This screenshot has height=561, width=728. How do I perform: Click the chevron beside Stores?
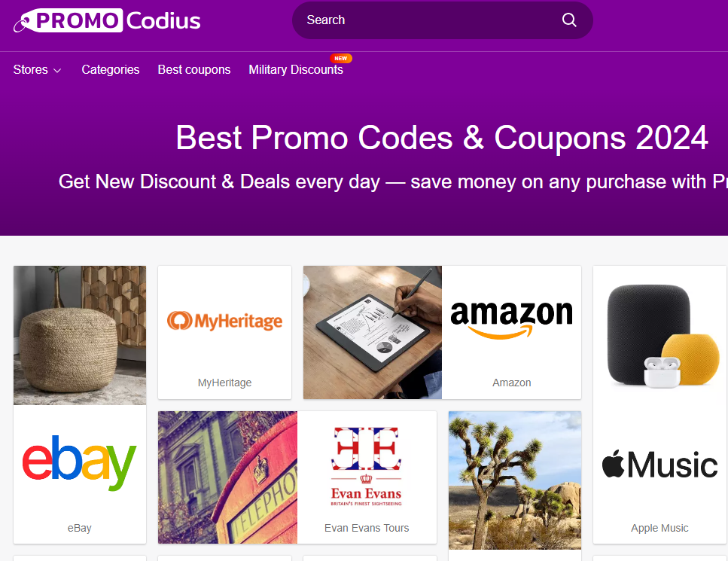pos(57,71)
